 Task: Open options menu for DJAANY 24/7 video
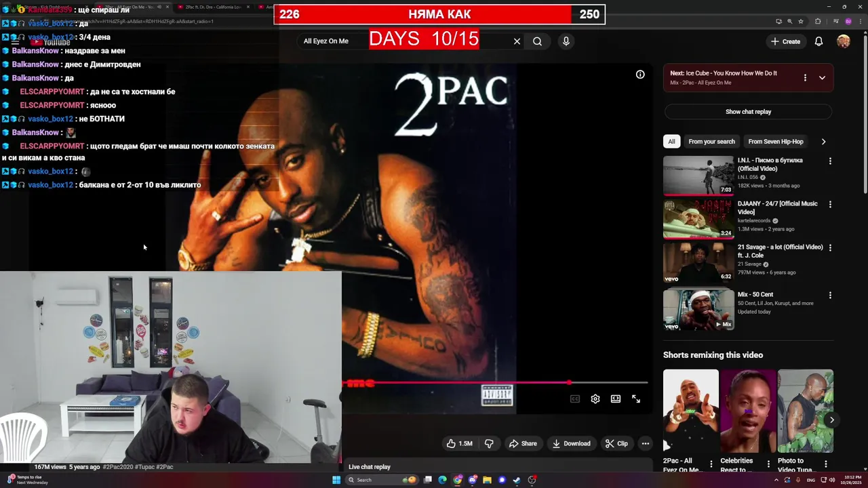click(830, 205)
